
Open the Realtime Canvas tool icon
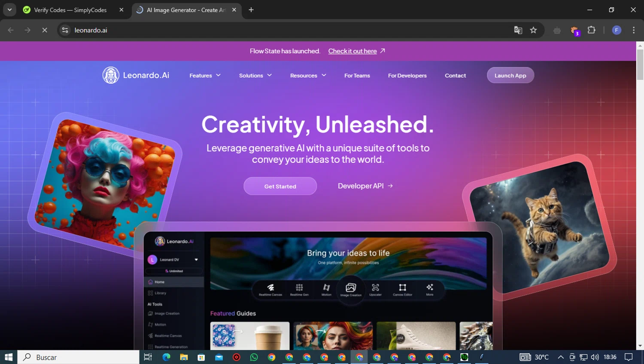[x=270, y=290]
